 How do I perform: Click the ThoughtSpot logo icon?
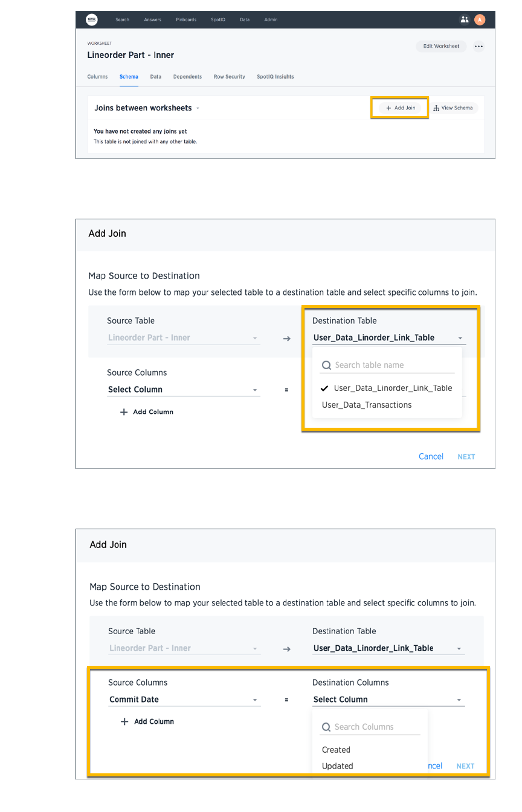[92, 19]
